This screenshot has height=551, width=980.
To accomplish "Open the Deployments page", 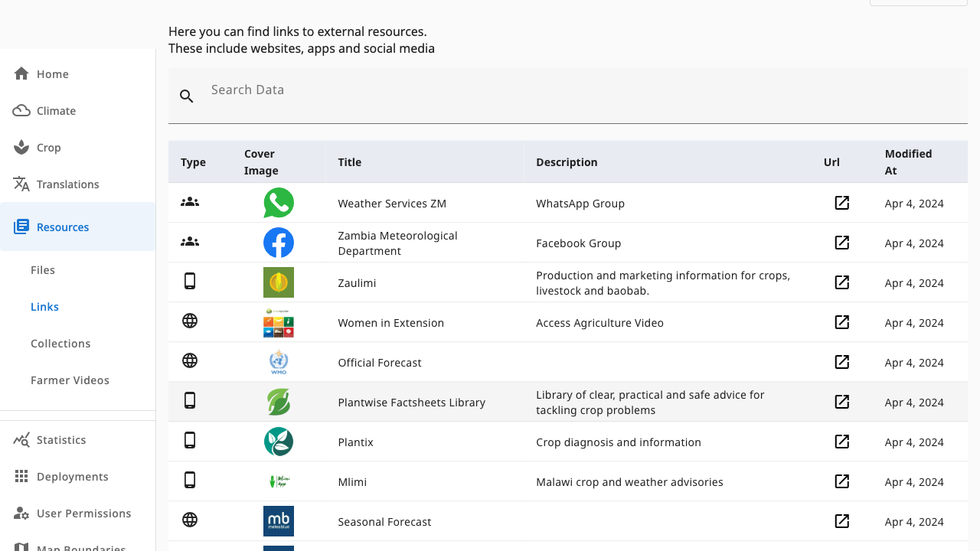I will coord(78,476).
